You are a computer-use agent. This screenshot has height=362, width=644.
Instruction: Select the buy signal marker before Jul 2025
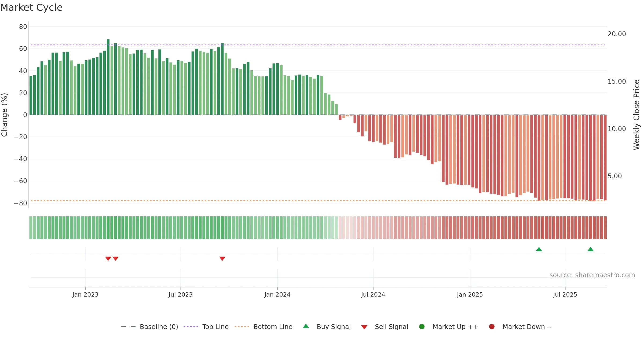tap(539, 249)
